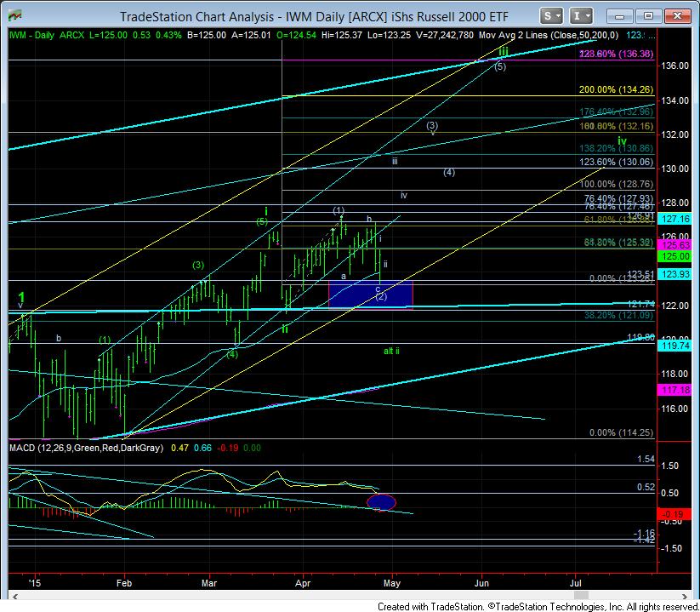Click the cyan '119.74' price axis tag

(x=675, y=346)
